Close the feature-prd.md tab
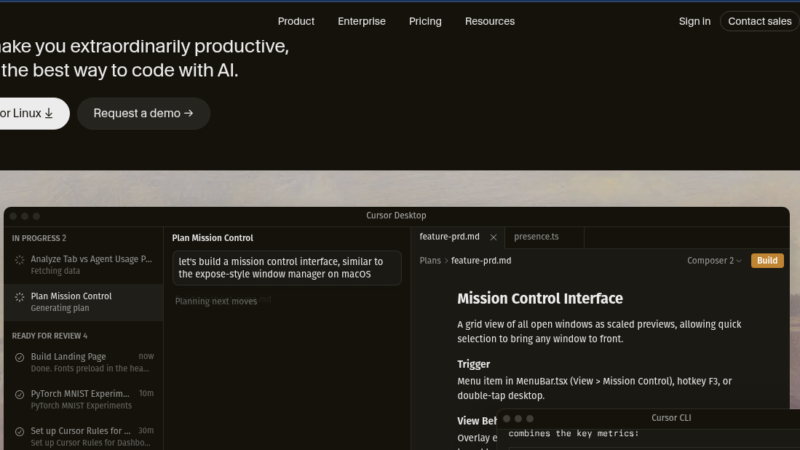 click(493, 237)
